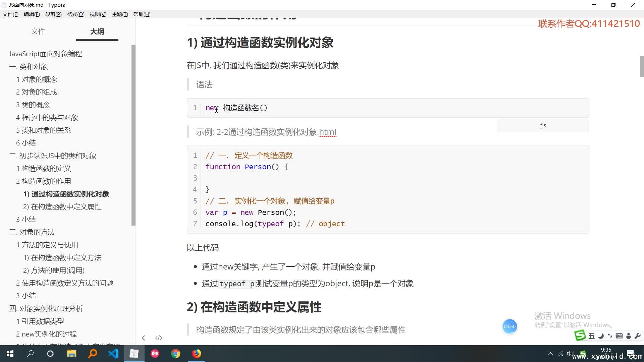644x362 pixels.
Task: Open the 段落(P) menu
Action: point(53,14)
